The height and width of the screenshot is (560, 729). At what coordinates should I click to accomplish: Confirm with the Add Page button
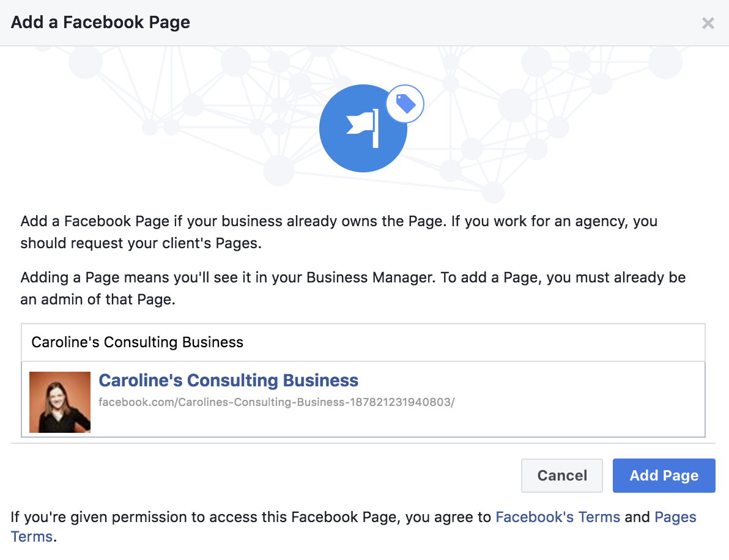point(664,476)
